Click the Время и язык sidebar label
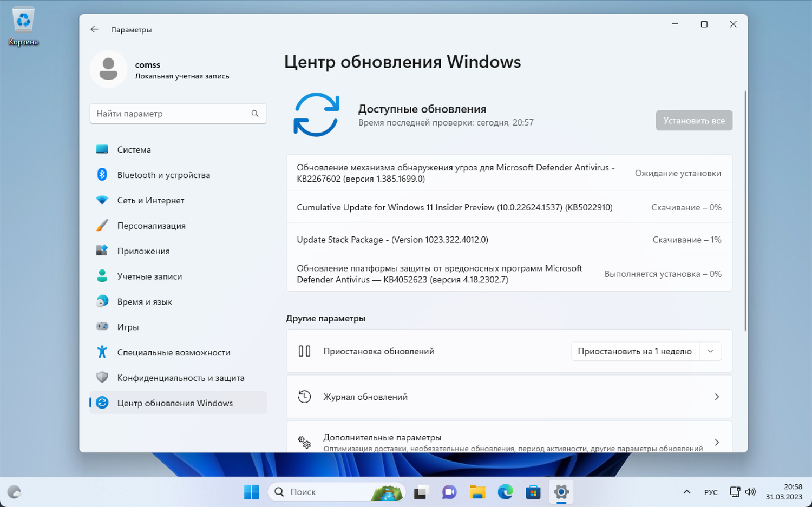Viewport: 812px width, 507px height. tap(145, 302)
